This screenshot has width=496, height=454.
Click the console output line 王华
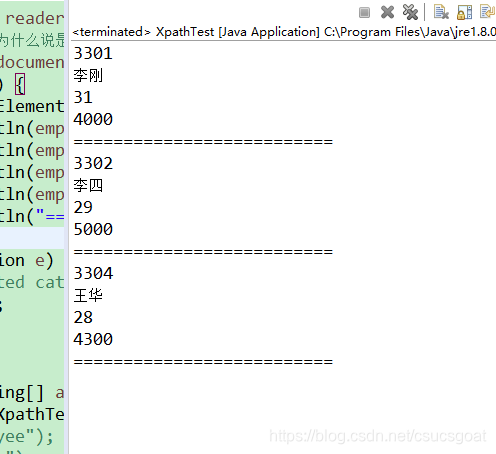(88, 295)
